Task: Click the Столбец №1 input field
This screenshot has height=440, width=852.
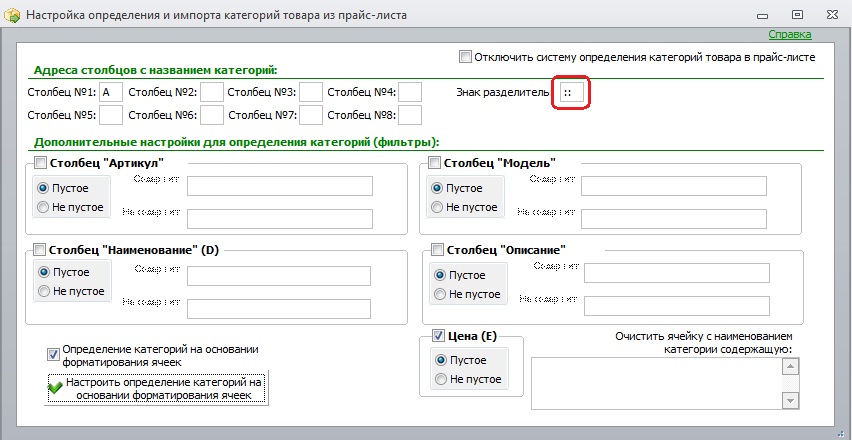Action: 111,92
